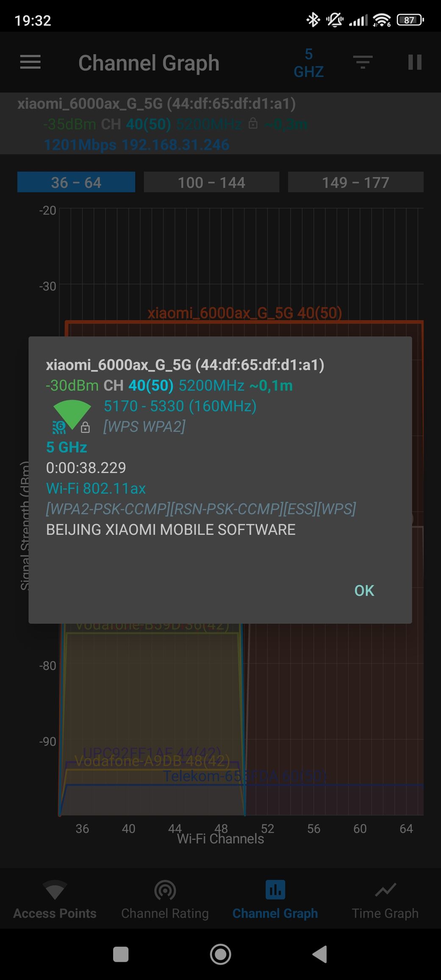Screen dimensions: 441x980
Task: Select the 149 – 177 channel range
Action: [355, 182]
